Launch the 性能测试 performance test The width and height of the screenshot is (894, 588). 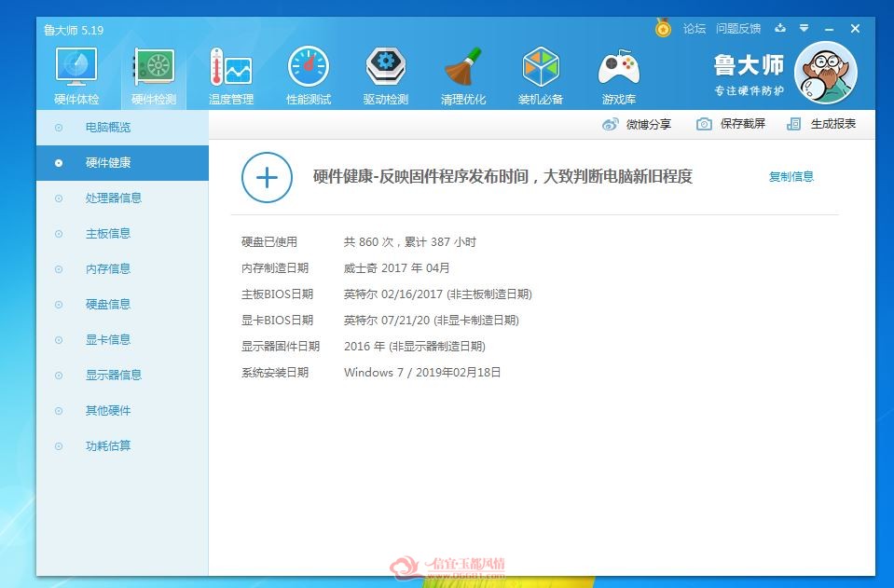(309, 76)
